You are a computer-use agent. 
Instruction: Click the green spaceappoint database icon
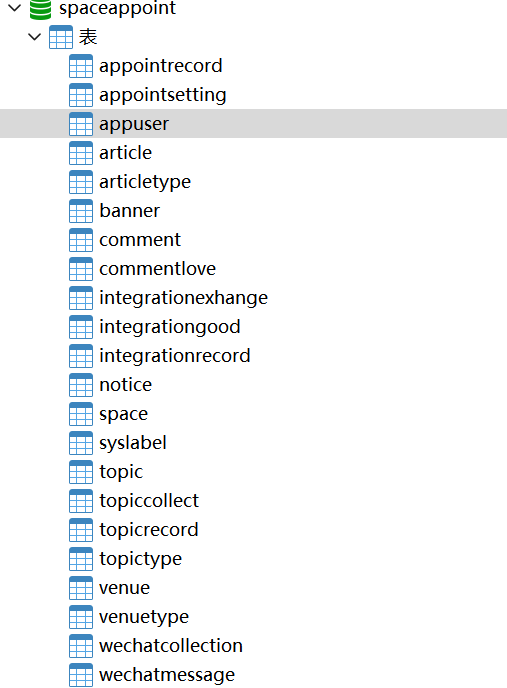pos(40,10)
